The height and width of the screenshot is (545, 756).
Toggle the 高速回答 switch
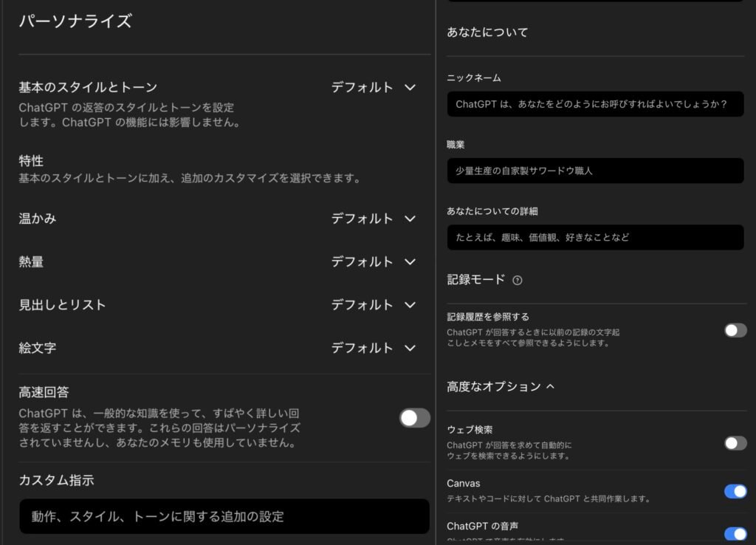click(415, 418)
